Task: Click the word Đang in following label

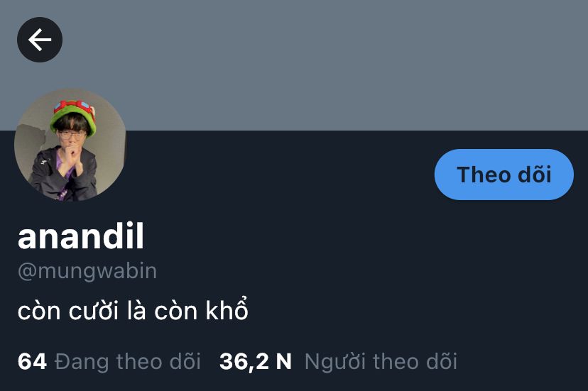Action: point(82,361)
